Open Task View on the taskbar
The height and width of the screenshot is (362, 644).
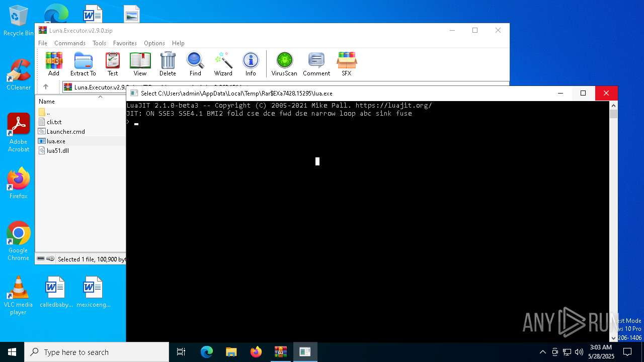[181, 352]
